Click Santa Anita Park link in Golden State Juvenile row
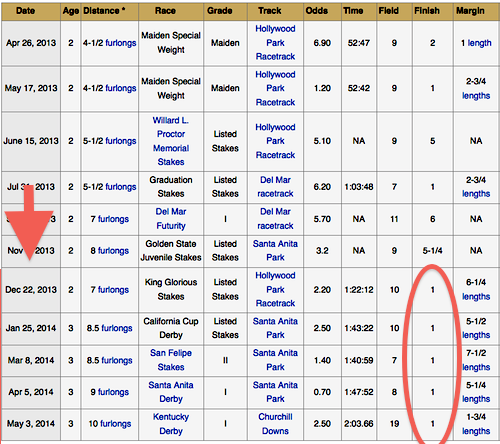500x444 pixels. [x=275, y=250]
